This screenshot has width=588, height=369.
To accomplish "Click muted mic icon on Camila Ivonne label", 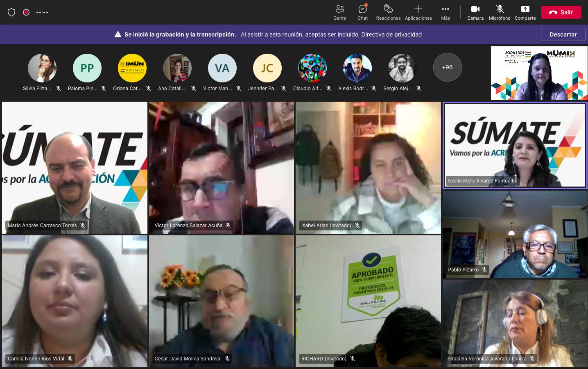I will 70,359.
